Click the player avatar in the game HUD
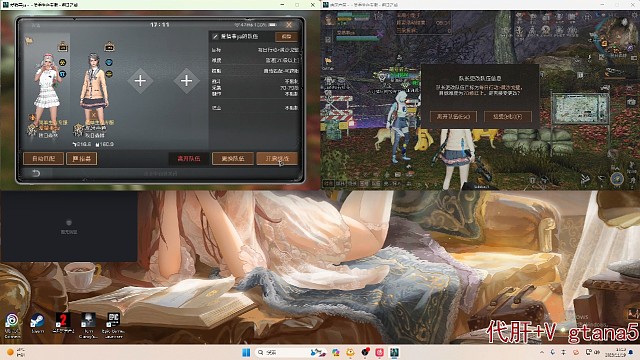The height and width of the screenshot is (360, 640). 330,19
